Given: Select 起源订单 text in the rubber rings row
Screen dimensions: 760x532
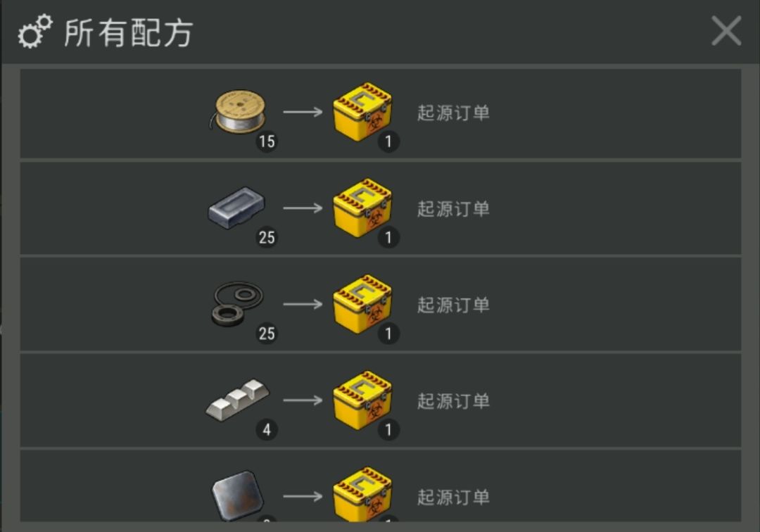Looking at the screenshot, I should [453, 305].
